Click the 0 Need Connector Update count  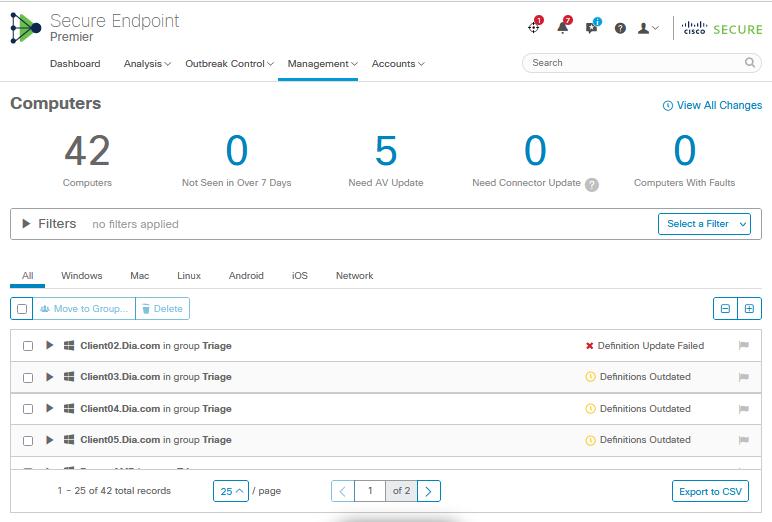click(535, 151)
